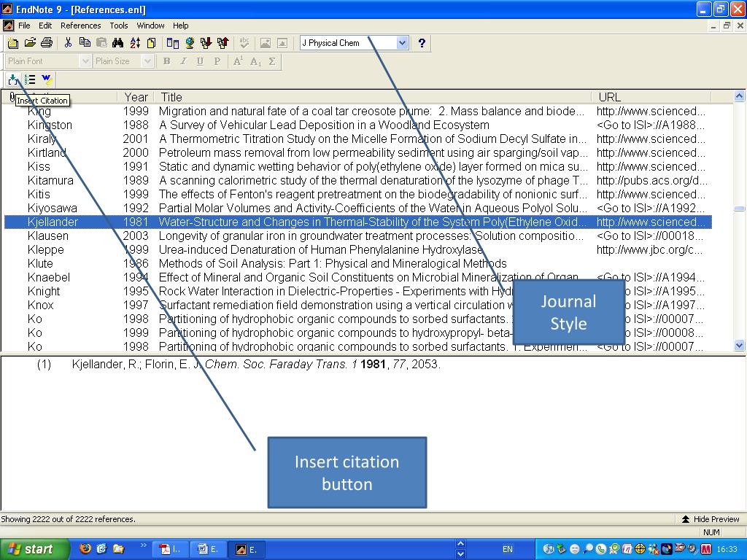Open the References menu
Image resolution: width=747 pixels, height=560 pixels.
80,26
